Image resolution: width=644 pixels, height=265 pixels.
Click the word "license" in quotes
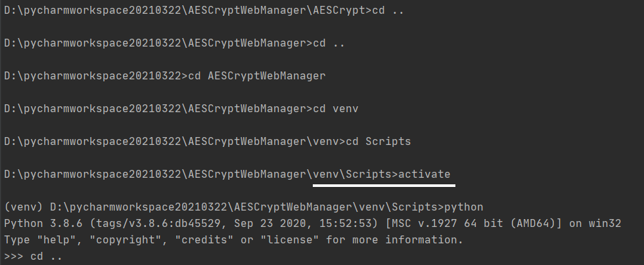[x=290, y=240]
